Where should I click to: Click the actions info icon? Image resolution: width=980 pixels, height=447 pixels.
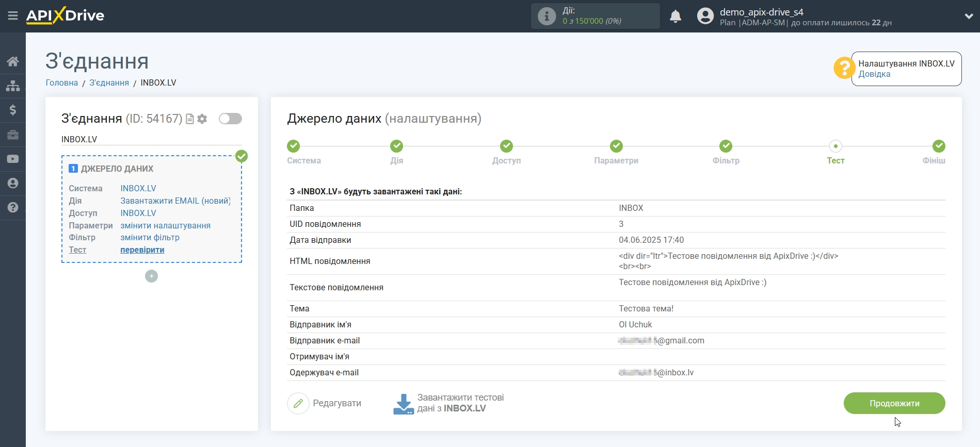pos(547,16)
